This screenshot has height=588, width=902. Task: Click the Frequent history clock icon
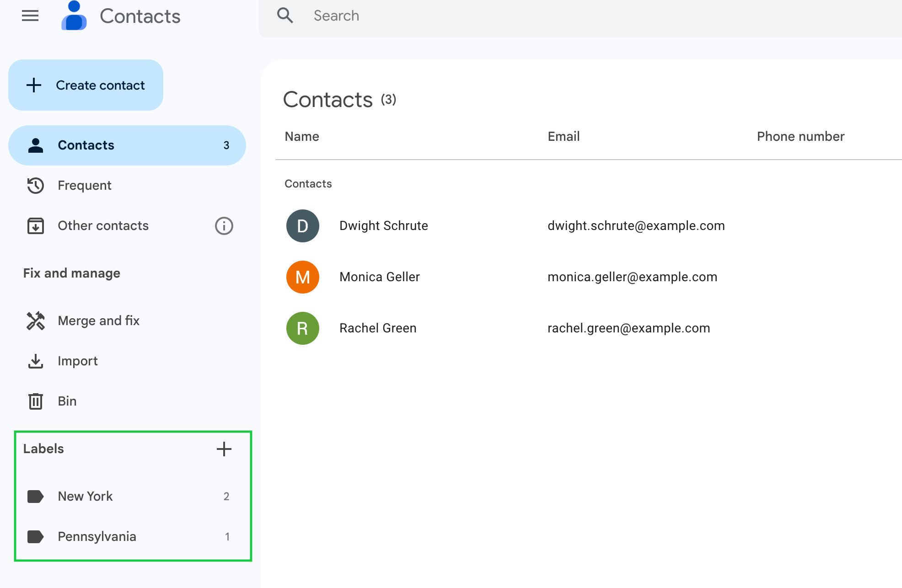click(36, 186)
